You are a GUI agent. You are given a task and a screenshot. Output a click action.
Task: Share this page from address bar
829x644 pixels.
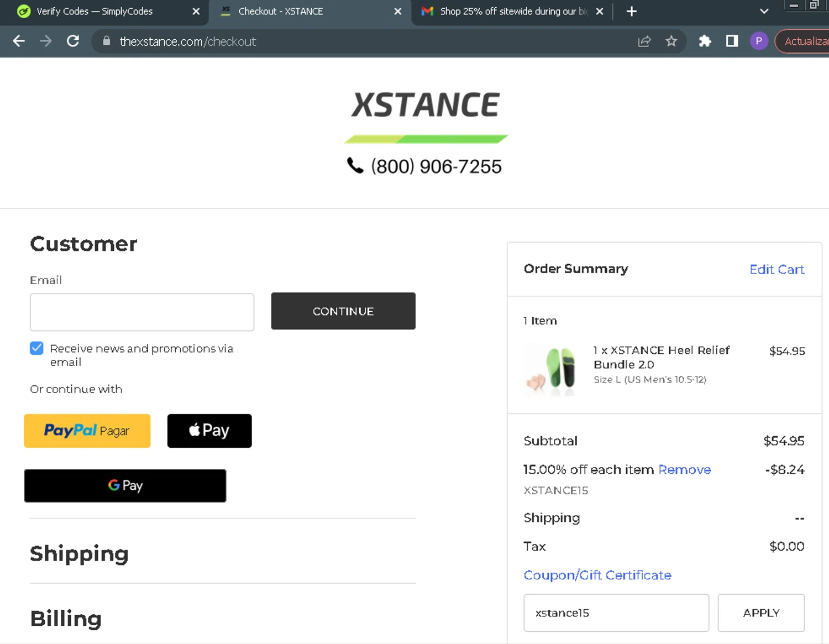644,41
